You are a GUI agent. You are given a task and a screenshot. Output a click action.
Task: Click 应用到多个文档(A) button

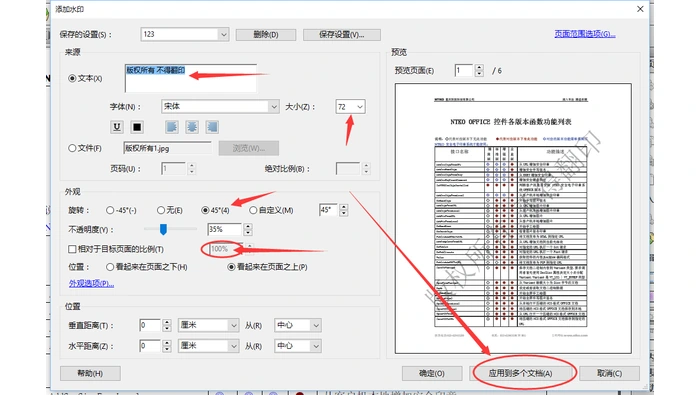[521, 373]
